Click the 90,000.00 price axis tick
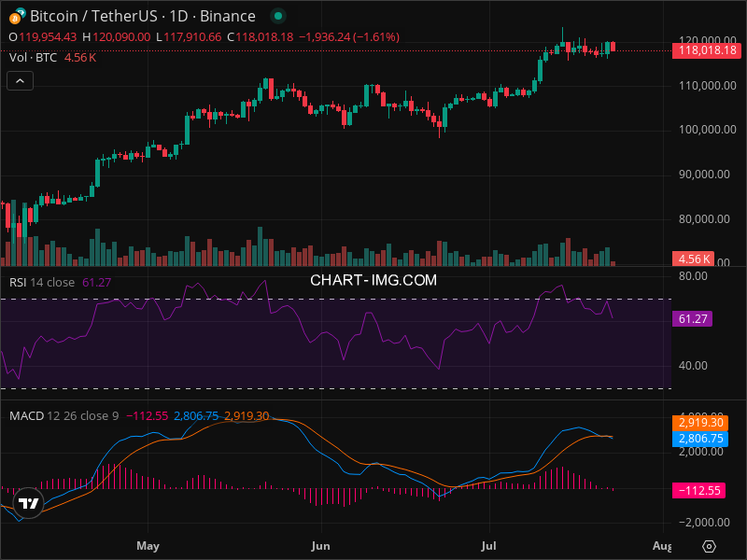747x560 pixels. coord(704,175)
